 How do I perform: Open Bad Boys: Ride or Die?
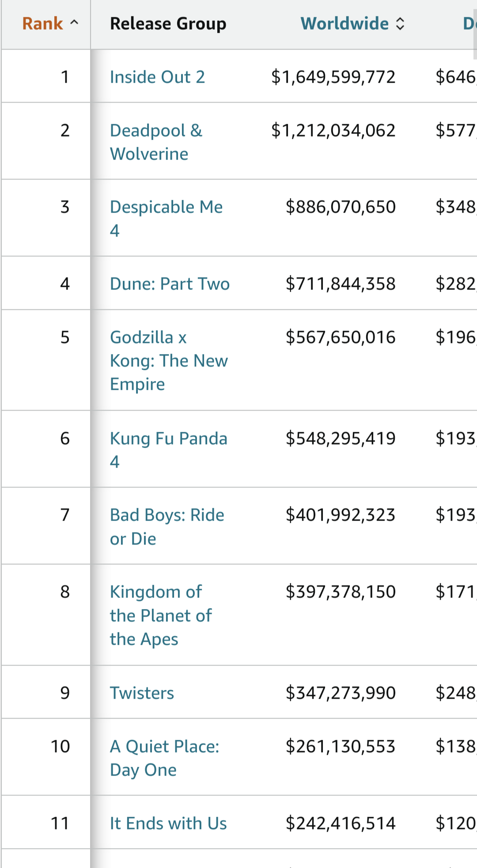pyautogui.click(x=167, y=526)
